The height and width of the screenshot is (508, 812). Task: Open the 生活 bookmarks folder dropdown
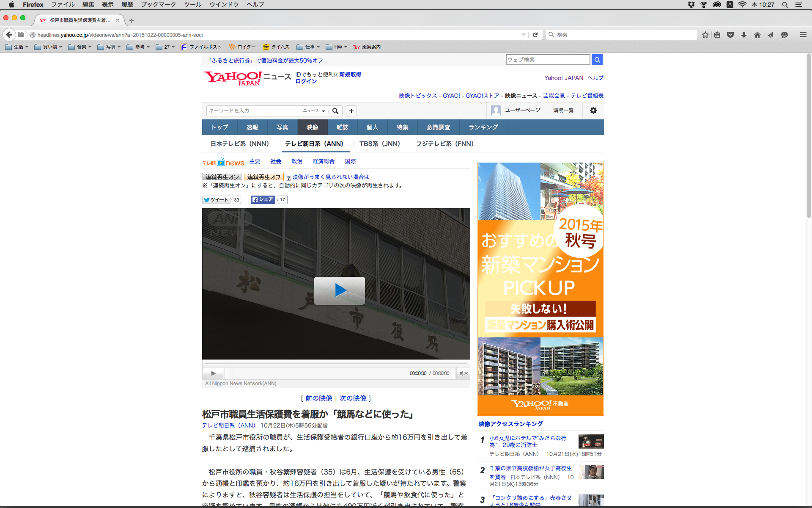point(17,47)
